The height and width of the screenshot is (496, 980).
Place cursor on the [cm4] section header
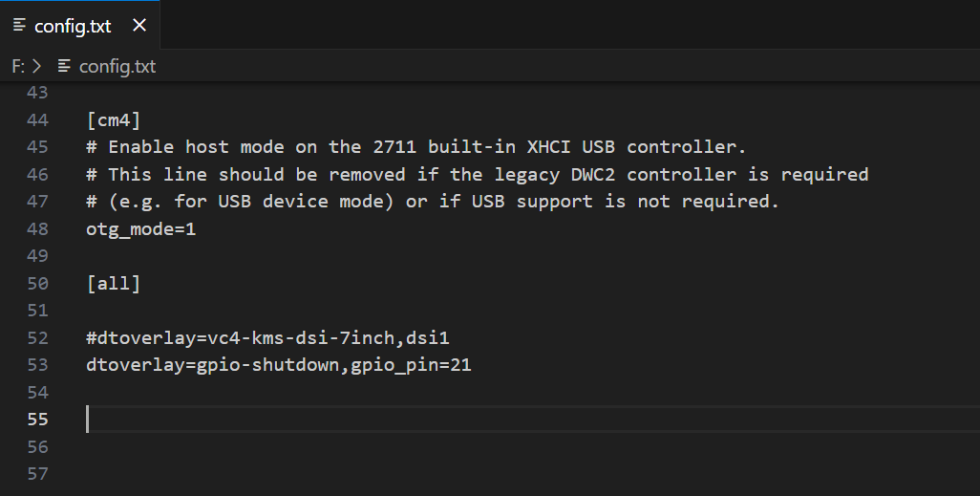(x=113, y=120)
